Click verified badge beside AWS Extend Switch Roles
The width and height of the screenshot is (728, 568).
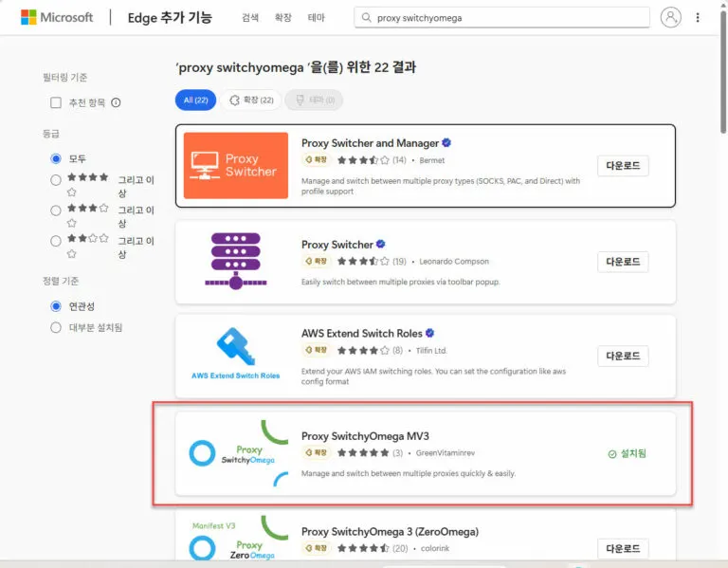(x=430, y=333)
